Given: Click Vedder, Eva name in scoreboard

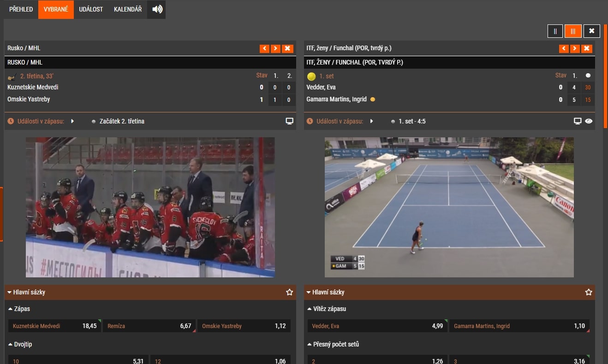Looking at the screenshot, I should [321, 87].
